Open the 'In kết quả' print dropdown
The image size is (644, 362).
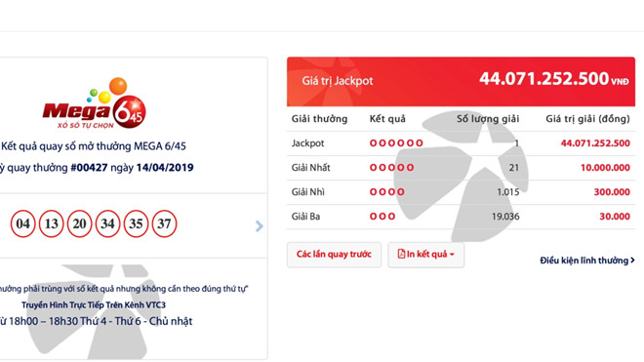[425, 255]
